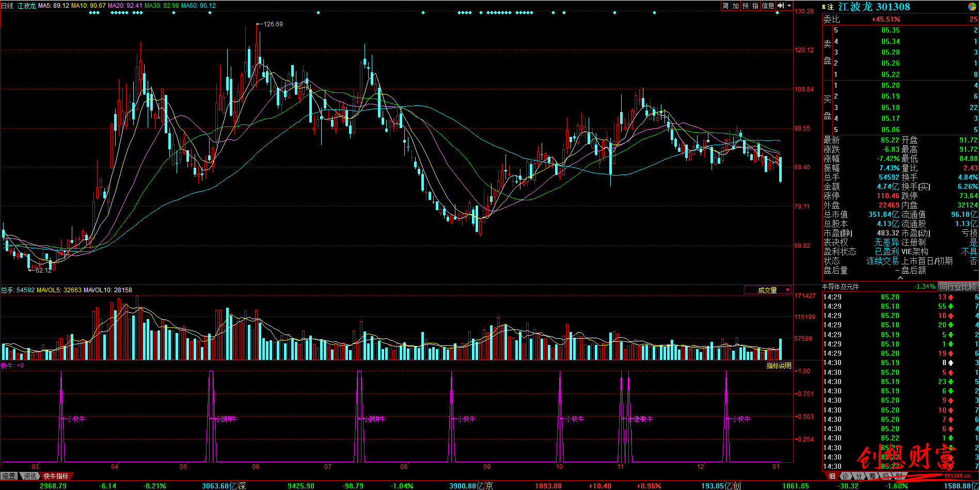Screen dimensions: 980x490
Task: Click the 130.28 price axis label
Action: coord(804,11)
